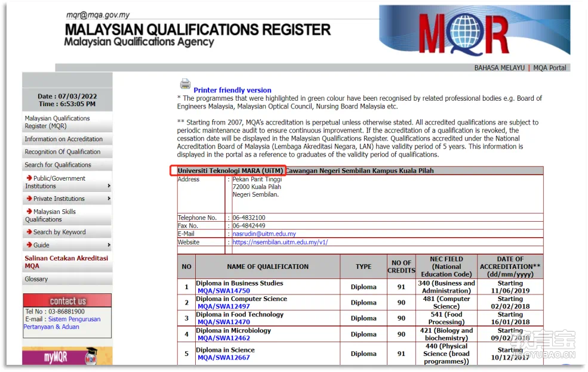Expand Private Institutions submenu arrow

tap(109, 199)
